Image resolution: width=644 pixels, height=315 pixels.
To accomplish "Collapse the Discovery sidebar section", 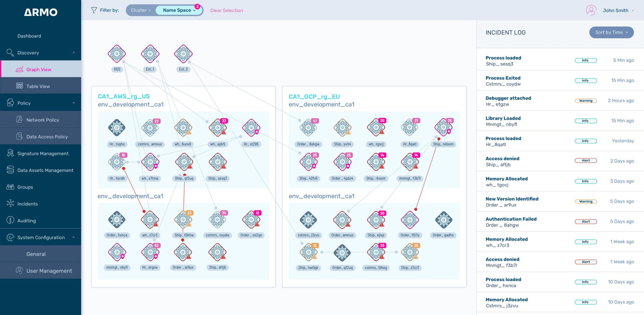I will click(x=74, y=52).
